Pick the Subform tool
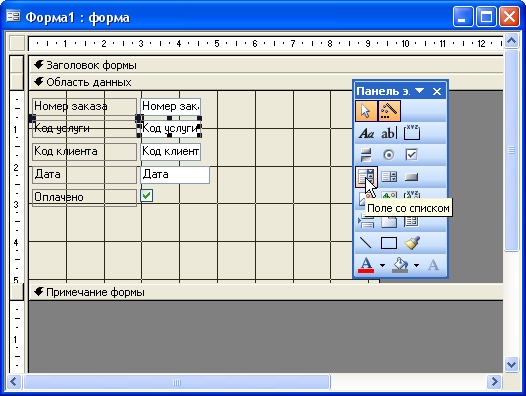526x396 pixels. [x=412, y=221]
